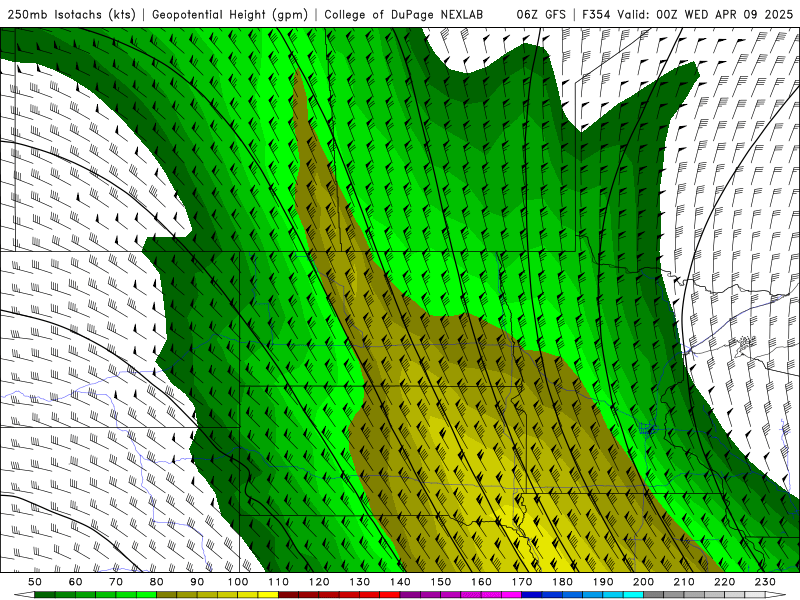Click the brightest green 75-80 kt legend swatch
The width and height of the screenshot is (800, 600).
click(146, 595)
